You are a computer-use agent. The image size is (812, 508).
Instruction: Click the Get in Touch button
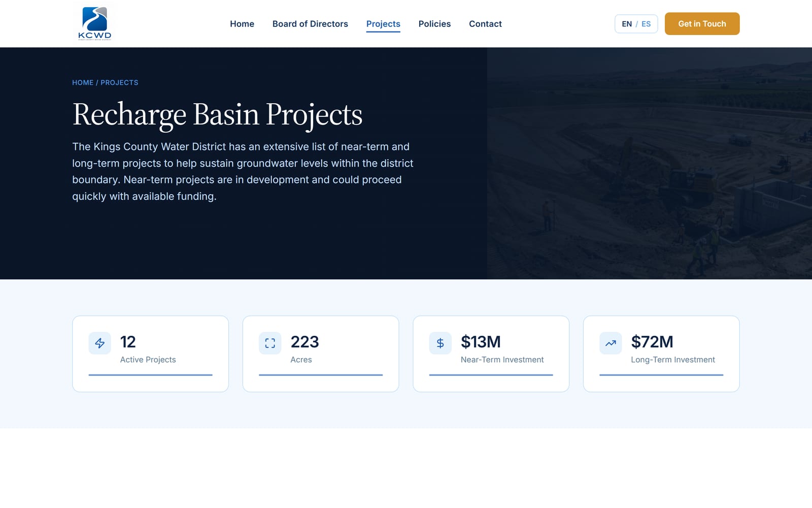coord(702,24)
